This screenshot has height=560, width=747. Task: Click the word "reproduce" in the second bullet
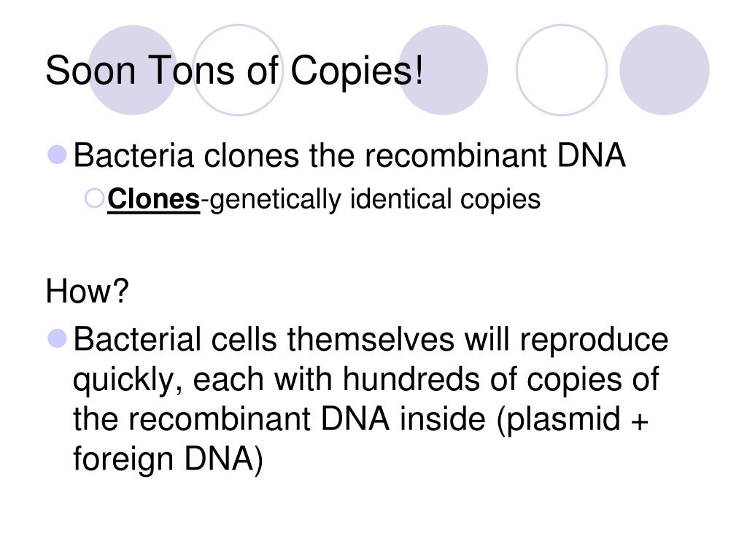click(x=594, y=341)
